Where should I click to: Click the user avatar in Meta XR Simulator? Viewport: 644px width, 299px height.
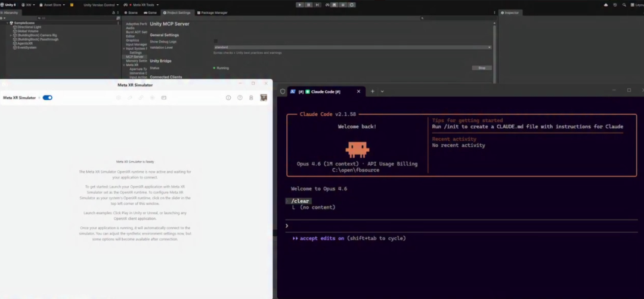(264, 97)
